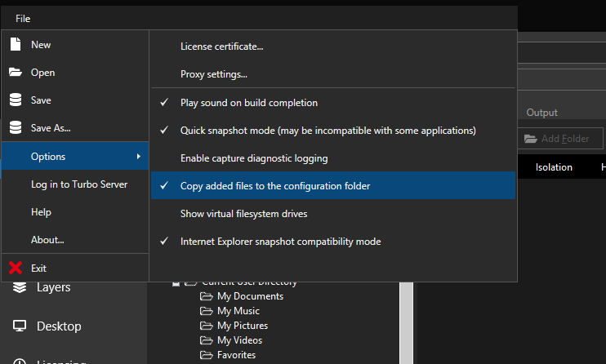Click the Save As database icon

[16, 128]
